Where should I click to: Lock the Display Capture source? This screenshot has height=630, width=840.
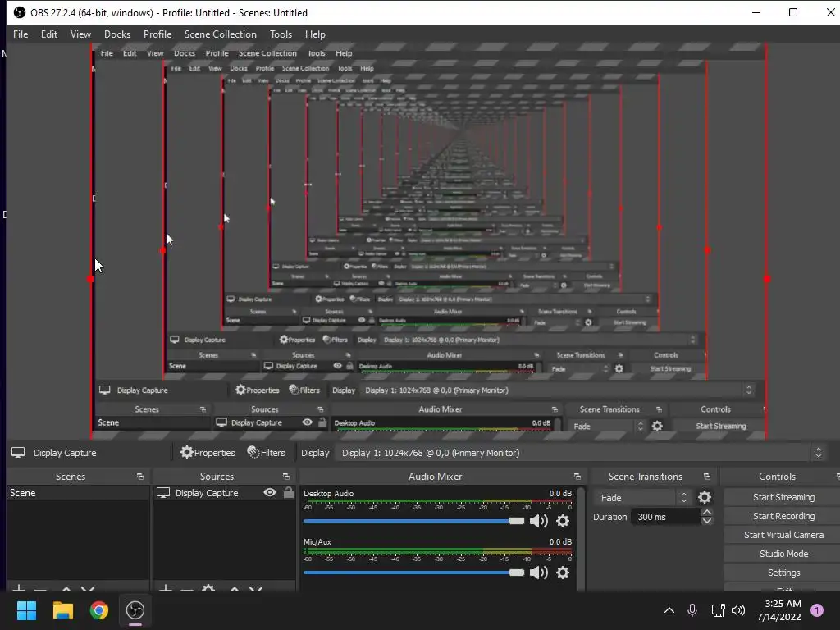pos(289,492)
